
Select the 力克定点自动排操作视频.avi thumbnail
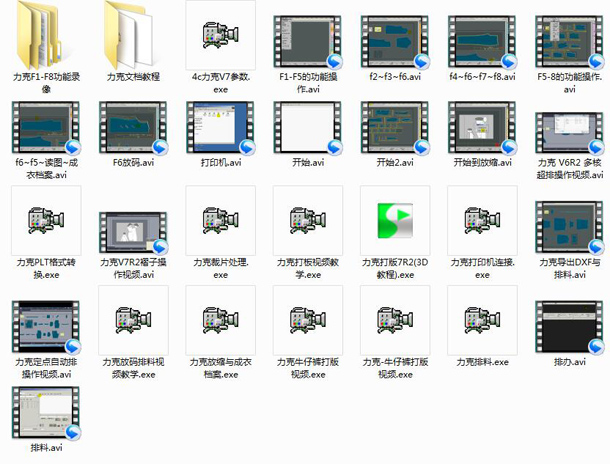coord(46,327)
